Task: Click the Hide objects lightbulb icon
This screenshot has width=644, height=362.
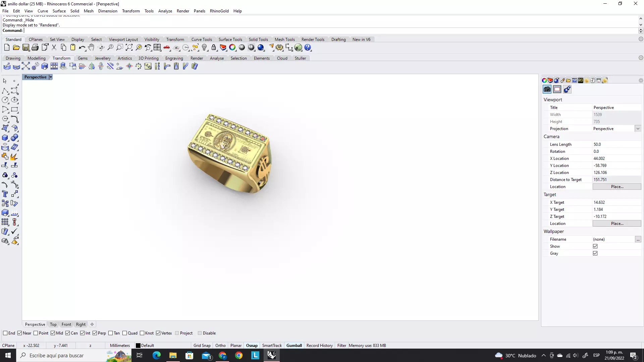Action: point(204,48)
